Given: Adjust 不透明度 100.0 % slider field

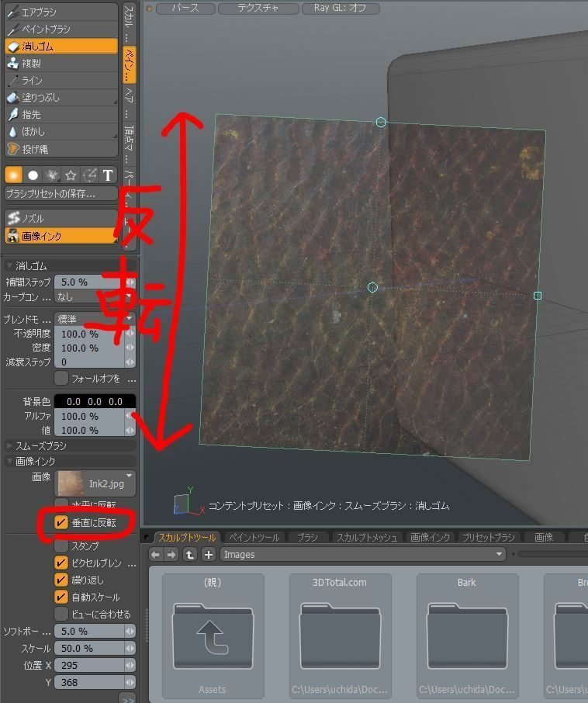Looking at the screenshot, I should [x=95, y=334].
